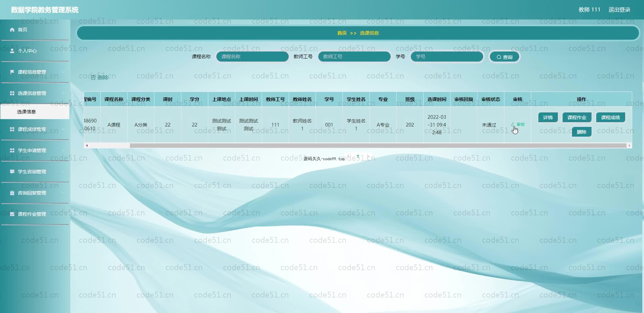Viewport: 644px width, 313px height.
Task: Click 教师 111 in the header
Action: pos(589,10)
